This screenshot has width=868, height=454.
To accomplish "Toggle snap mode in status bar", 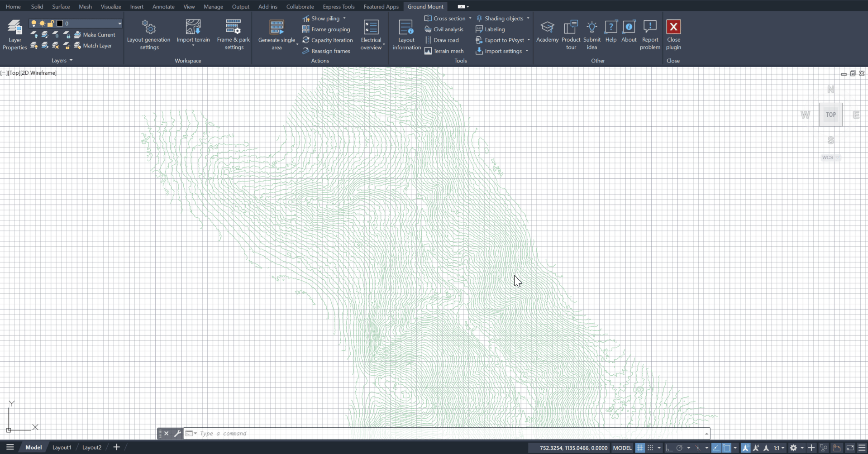I will point(650,448).
